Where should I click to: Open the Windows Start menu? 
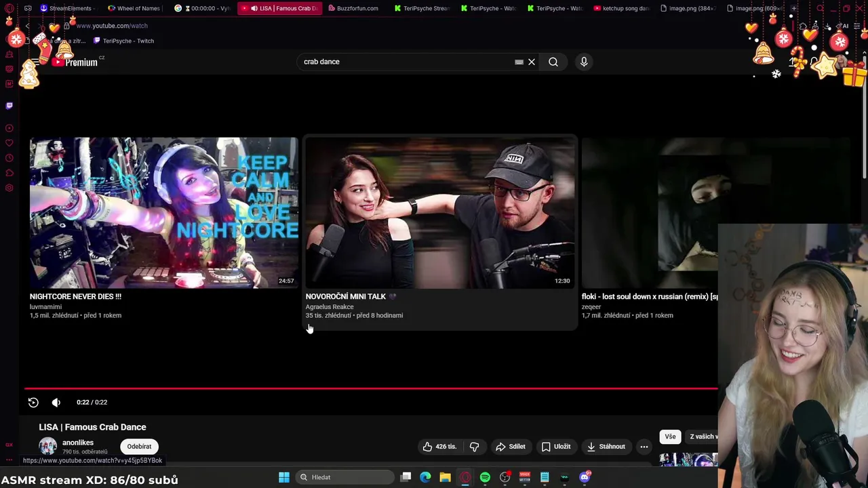pos(284,477)
